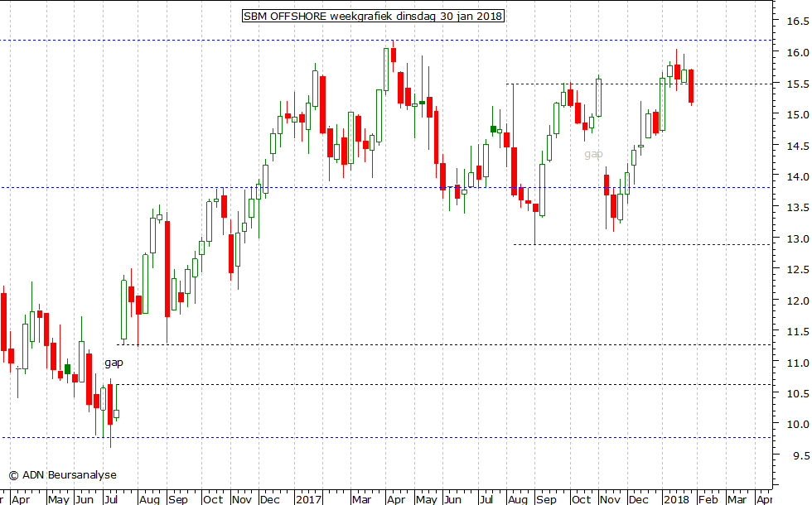
Task: Click the 11.0 price axis label
Action: coord(797,363)
